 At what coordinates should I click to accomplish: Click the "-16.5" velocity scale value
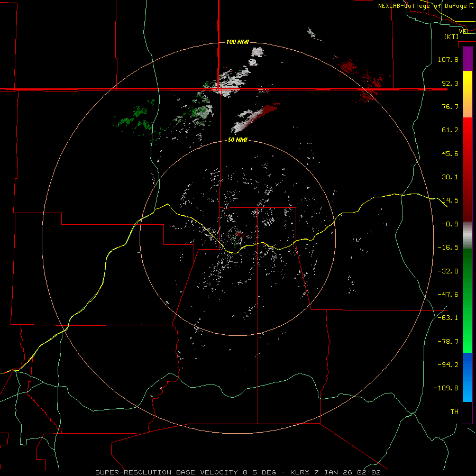pyautogui.click(x=448, y=248)
